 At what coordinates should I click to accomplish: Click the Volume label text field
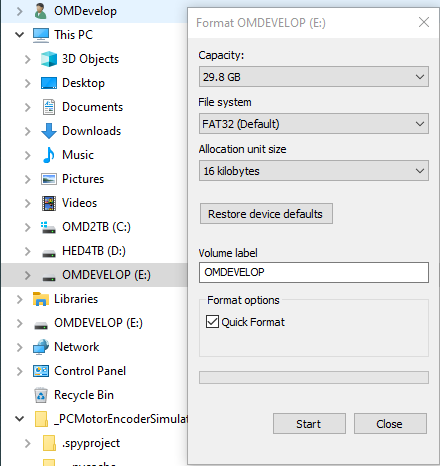click(x=314, y=272)
